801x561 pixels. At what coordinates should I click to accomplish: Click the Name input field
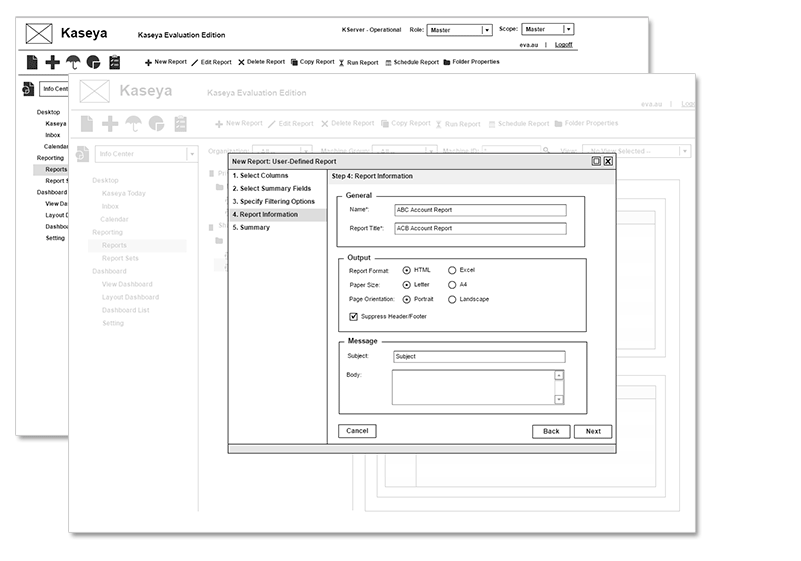480,210
